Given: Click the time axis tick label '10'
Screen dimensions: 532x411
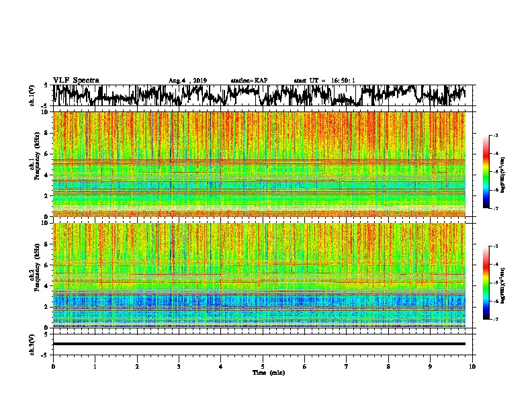Looking at the screenshot, I should click(x=472, y=366).
